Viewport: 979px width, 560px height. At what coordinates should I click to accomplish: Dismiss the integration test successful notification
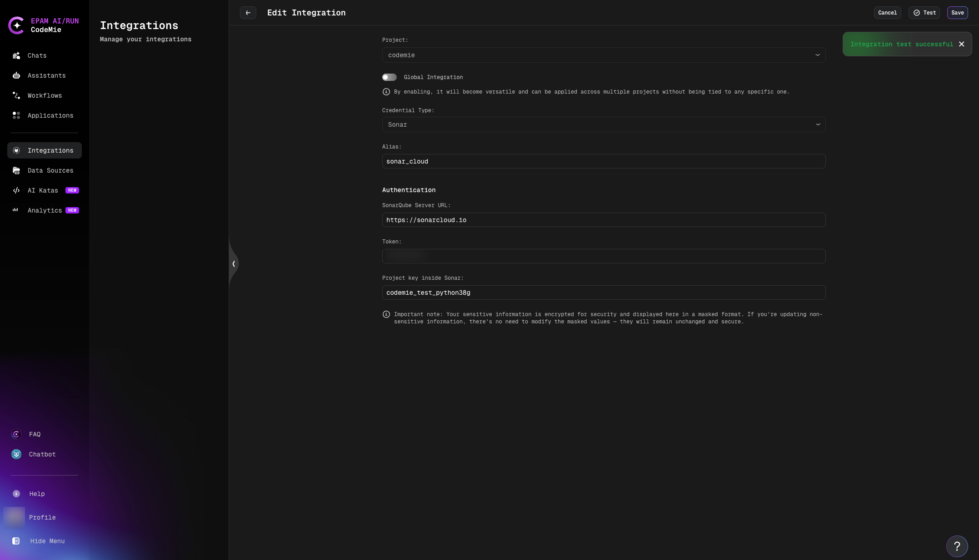point(961,44)
